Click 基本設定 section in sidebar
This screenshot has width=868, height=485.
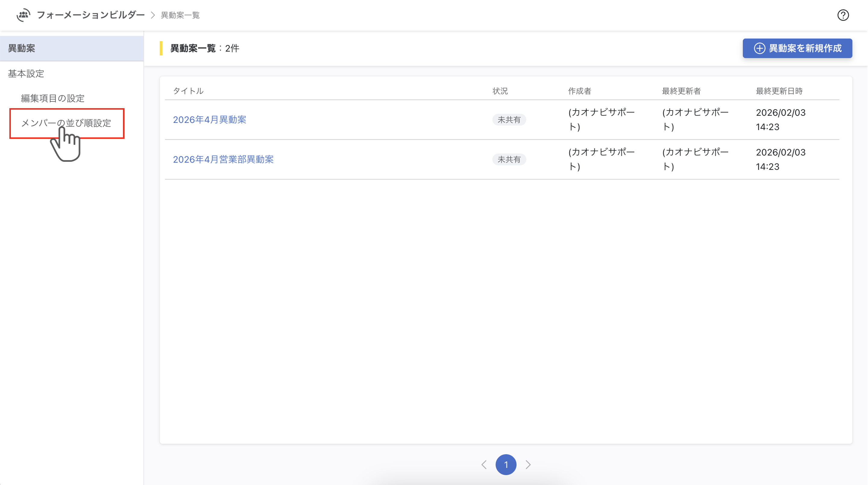click(26, 74)
